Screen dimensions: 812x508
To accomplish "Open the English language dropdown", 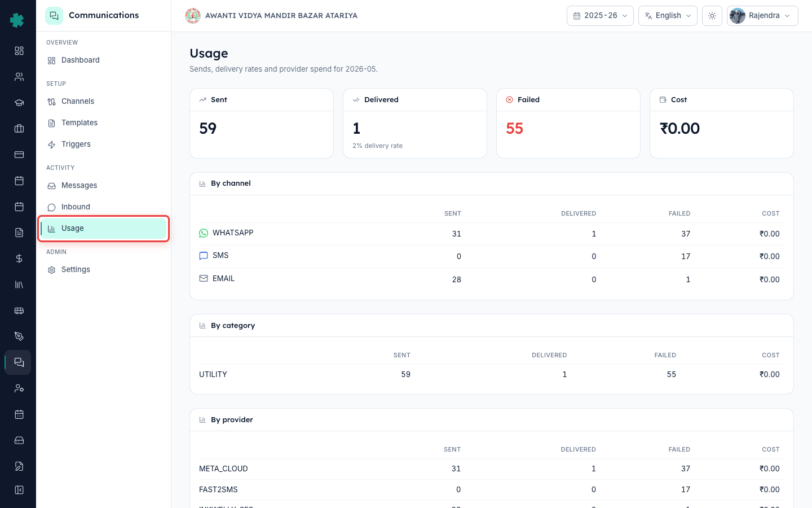I will 668,16.
